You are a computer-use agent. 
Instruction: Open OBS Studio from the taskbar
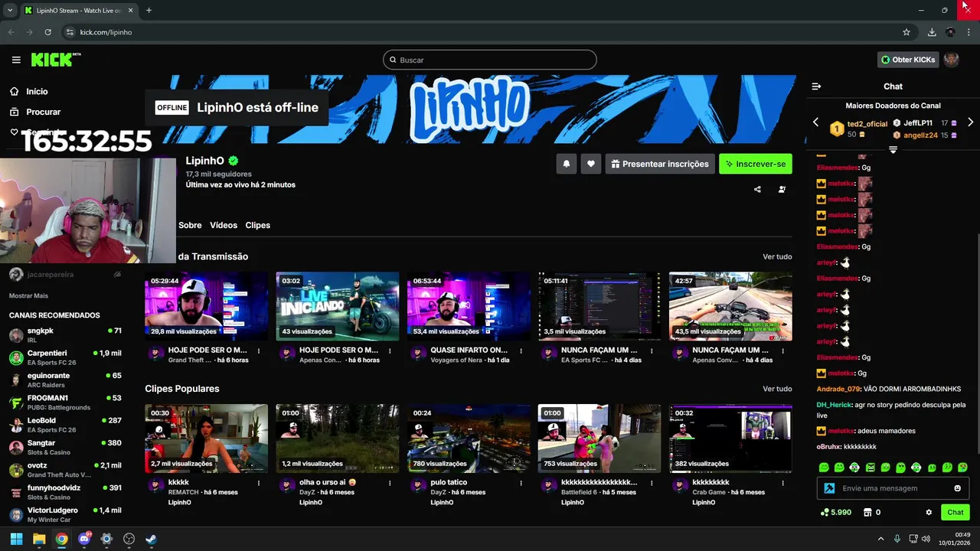[x=129, y=539]
